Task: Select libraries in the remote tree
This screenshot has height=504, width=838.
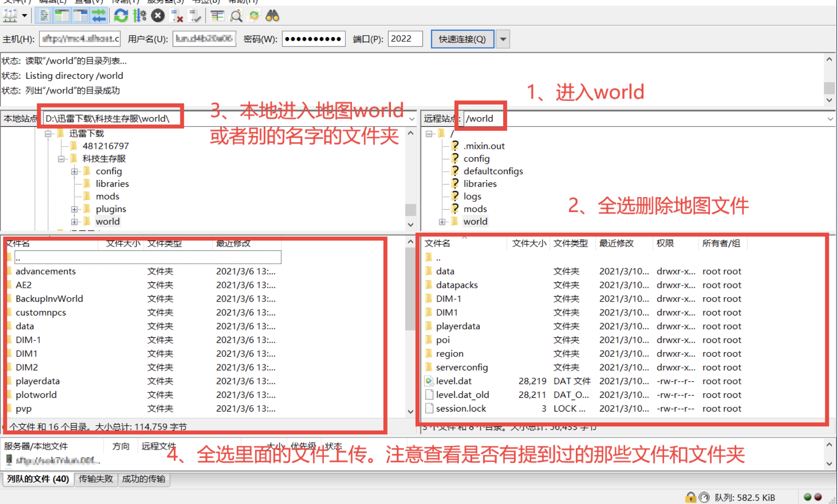Action: tap(480, 184)
